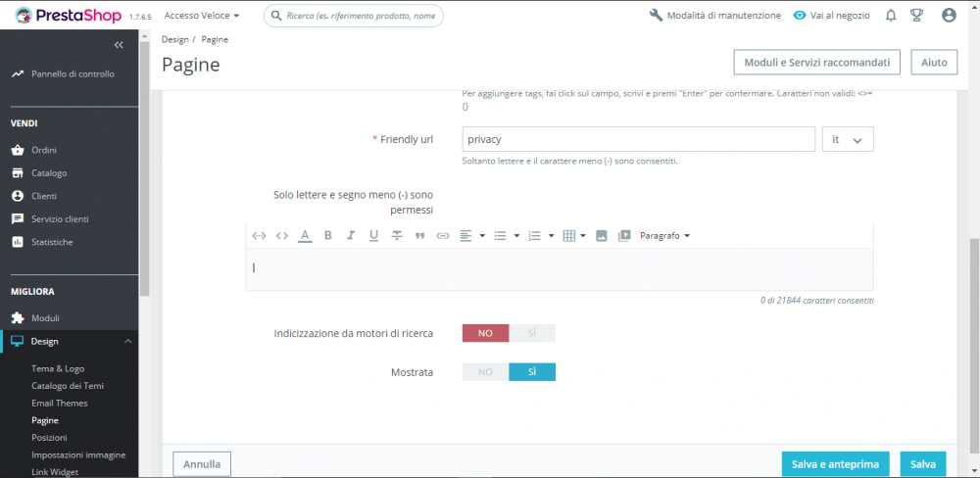The image size is (980, 478).
Task: Open Tema & Logo submenu
Action: (x=58, y=368)
